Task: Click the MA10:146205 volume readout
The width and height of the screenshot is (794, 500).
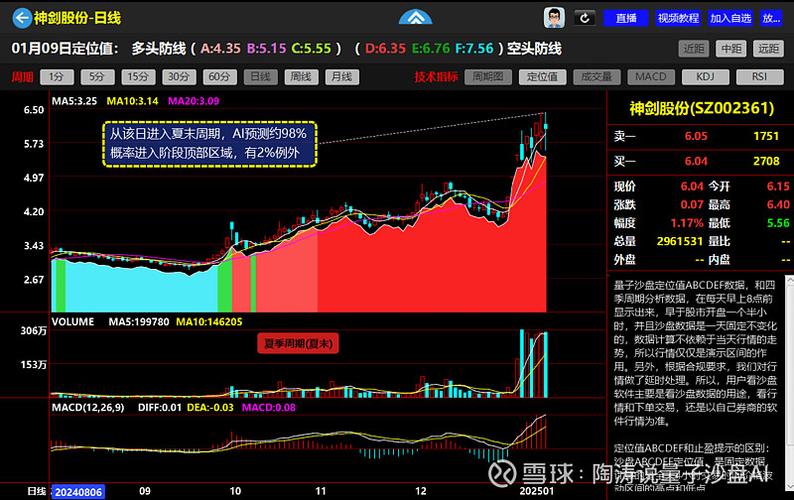Action: pyautogui.click(x=209, y=322)
